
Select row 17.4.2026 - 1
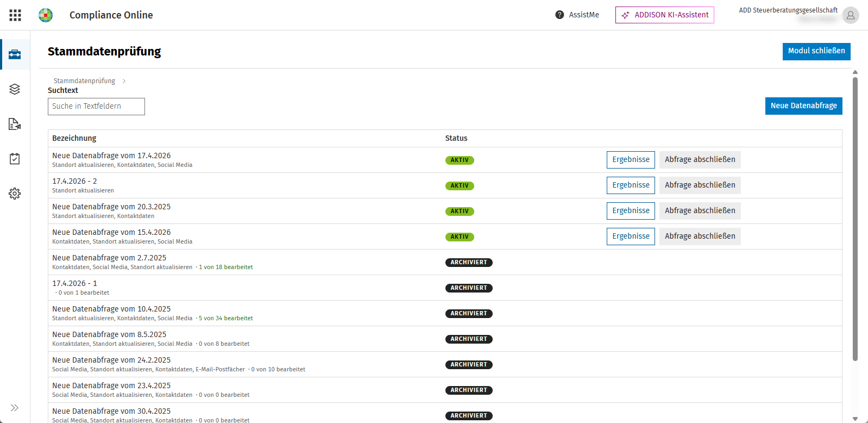click(445, 288)
